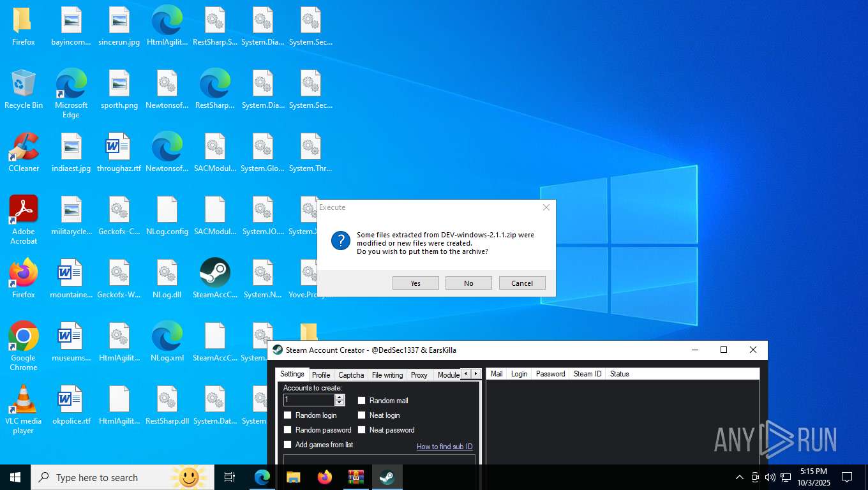868x490 pixels.
Task: Switch to the File writing tab
Action: click(387, 375)
